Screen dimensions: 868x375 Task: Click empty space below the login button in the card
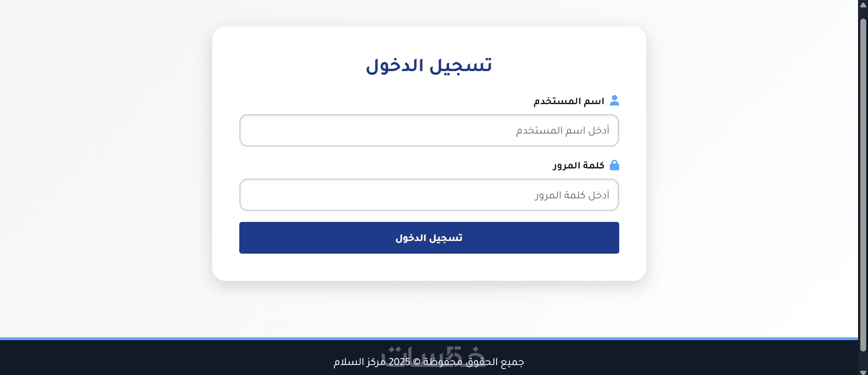pos(429,267)
